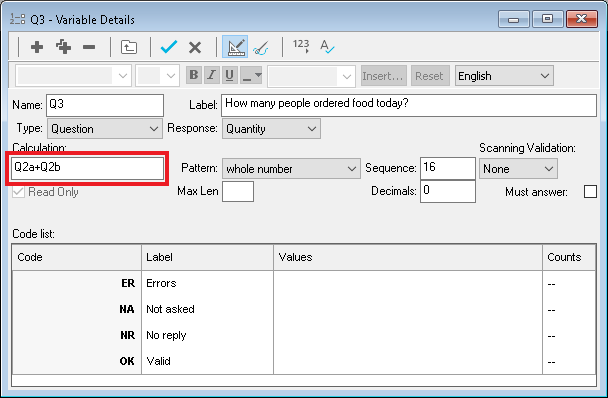Viewport: 608px width, 398px height.
Task: Click the clone variable double-plus icon
Action: (x=63, y=47)
